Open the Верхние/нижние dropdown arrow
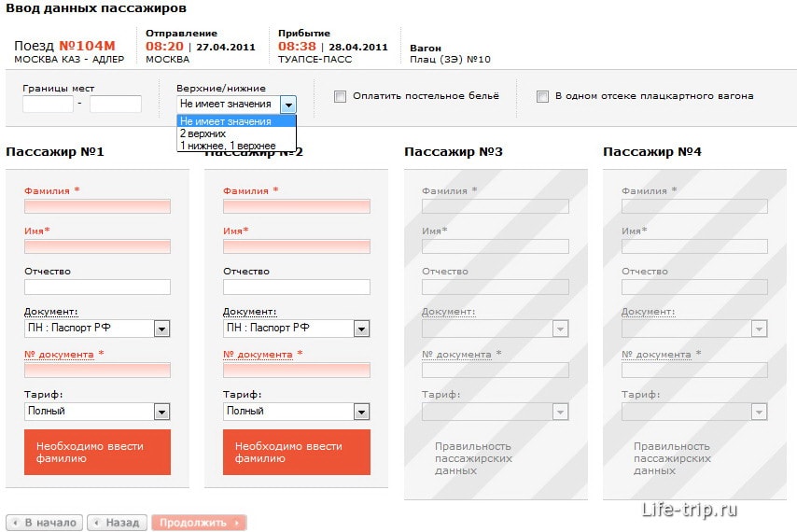The width and height of the screenshot is (797, 532). pyautogui.click(x=288, y=105)
